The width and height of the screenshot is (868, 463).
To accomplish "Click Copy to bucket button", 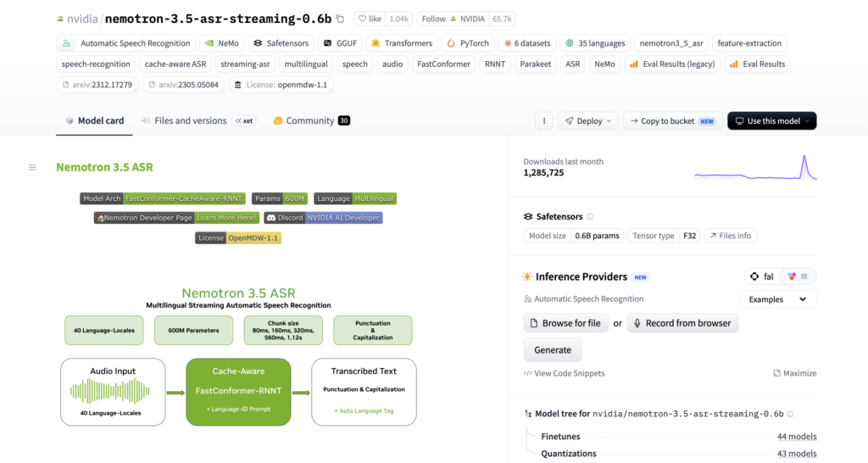I will pos(672,120).
